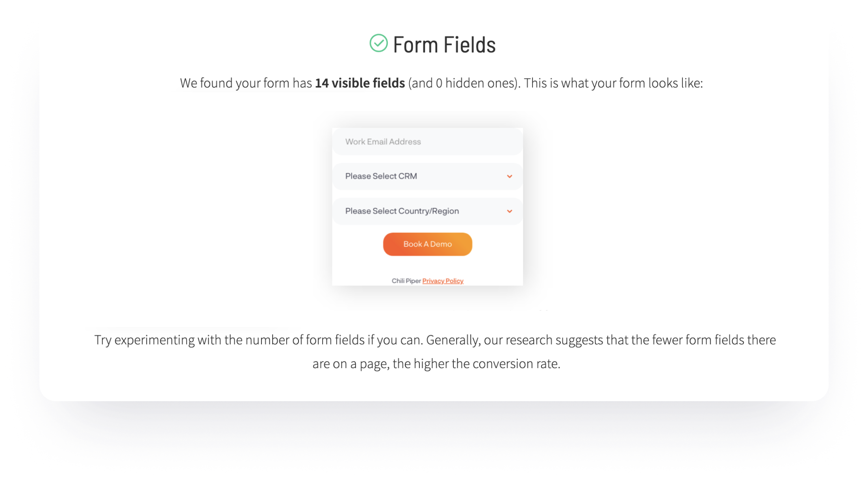The width and height of the screenshot is (868, 480).
Task: Click the form preview thumbnail image
Action: [427, 206]
